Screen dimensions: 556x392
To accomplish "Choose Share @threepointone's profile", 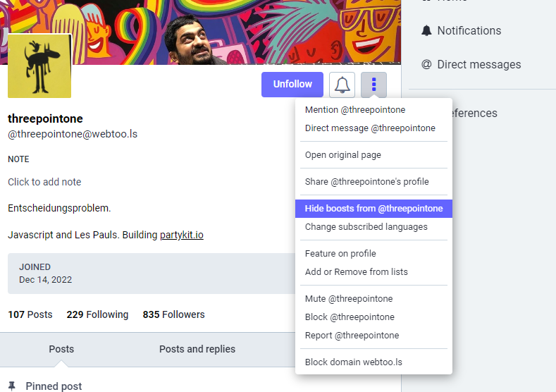I will point(373,182).
